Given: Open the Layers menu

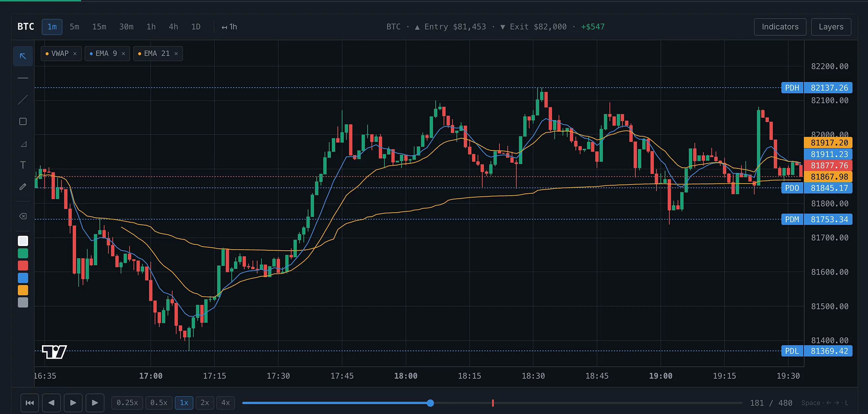Looking at the screenshot, I should (x=831, y=27).
